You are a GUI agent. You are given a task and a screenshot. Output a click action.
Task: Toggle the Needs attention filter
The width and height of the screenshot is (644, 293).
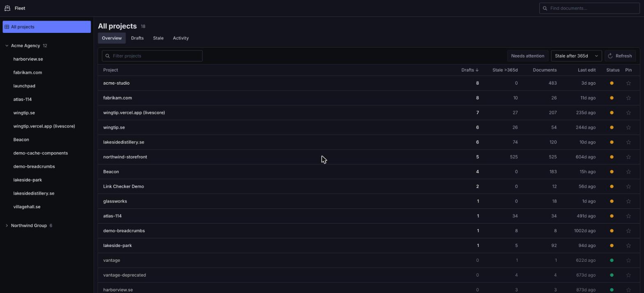click(527, 56)
